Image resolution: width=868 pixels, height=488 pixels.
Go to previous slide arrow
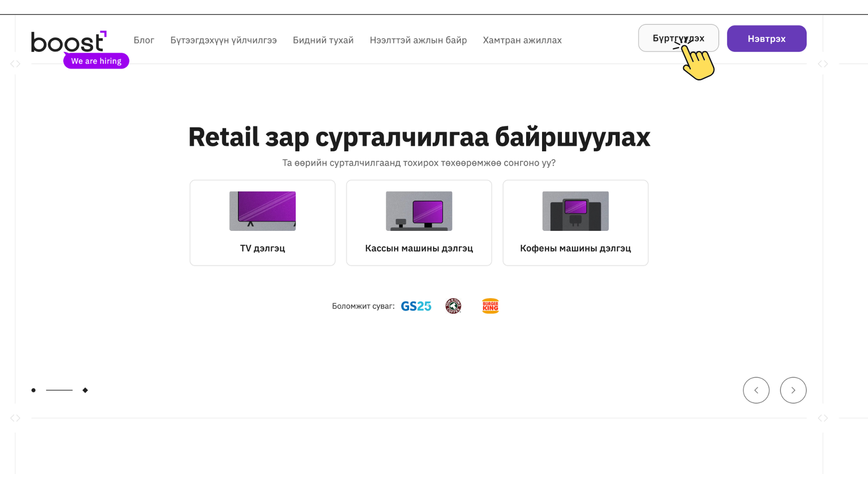[756, 390]
